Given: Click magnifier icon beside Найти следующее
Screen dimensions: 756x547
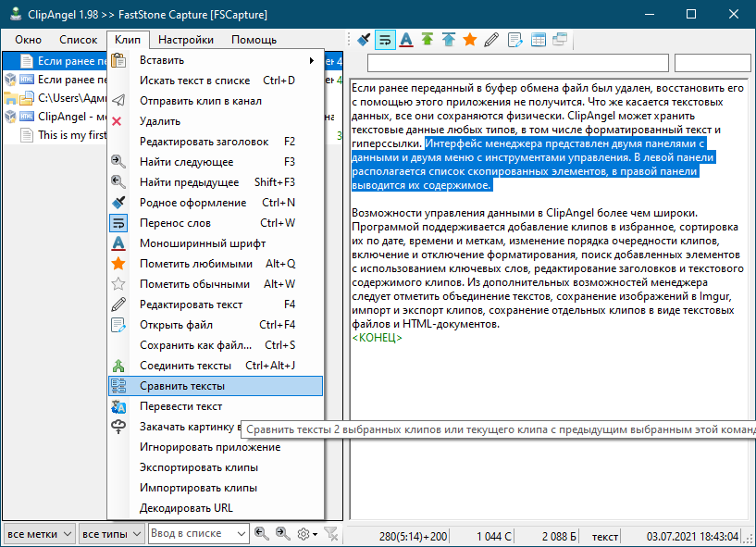Looking at the screenshot, I should [x=118, y=162].
